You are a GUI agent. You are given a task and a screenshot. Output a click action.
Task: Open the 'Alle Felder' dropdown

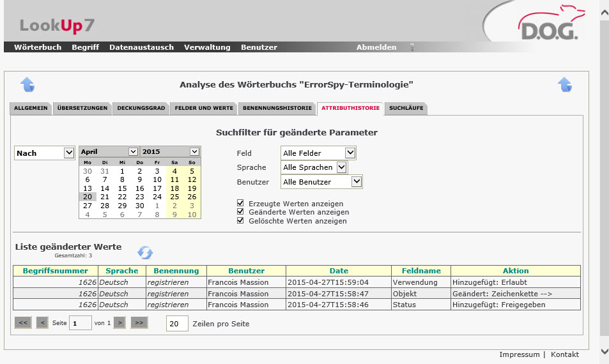coord(318,153)
